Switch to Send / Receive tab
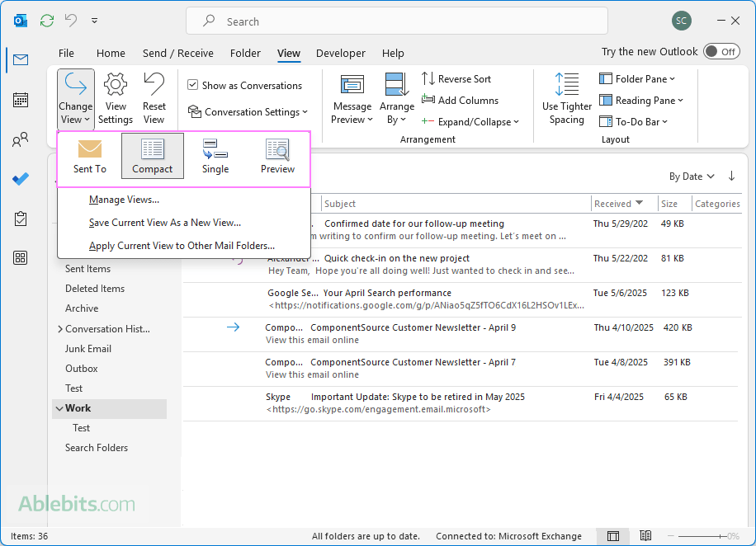This screenshot has height=546, width=756. 178,53
